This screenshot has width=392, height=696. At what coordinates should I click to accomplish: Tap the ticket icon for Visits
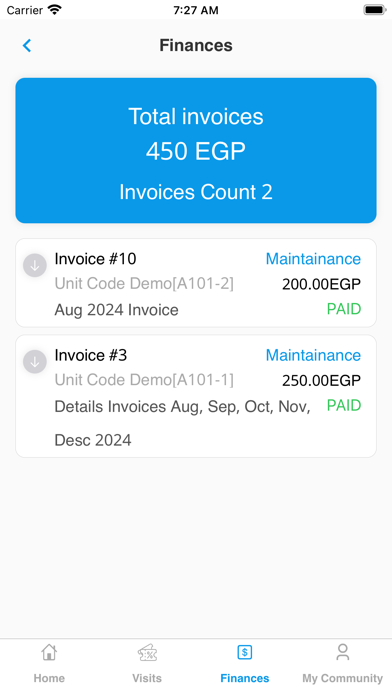[147, 652]
